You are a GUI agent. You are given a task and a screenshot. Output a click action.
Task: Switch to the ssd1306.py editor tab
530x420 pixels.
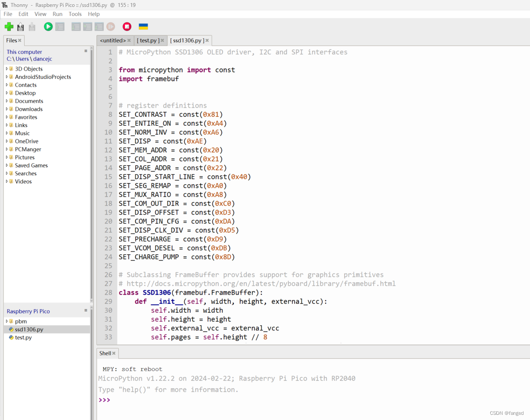[186, 40]
